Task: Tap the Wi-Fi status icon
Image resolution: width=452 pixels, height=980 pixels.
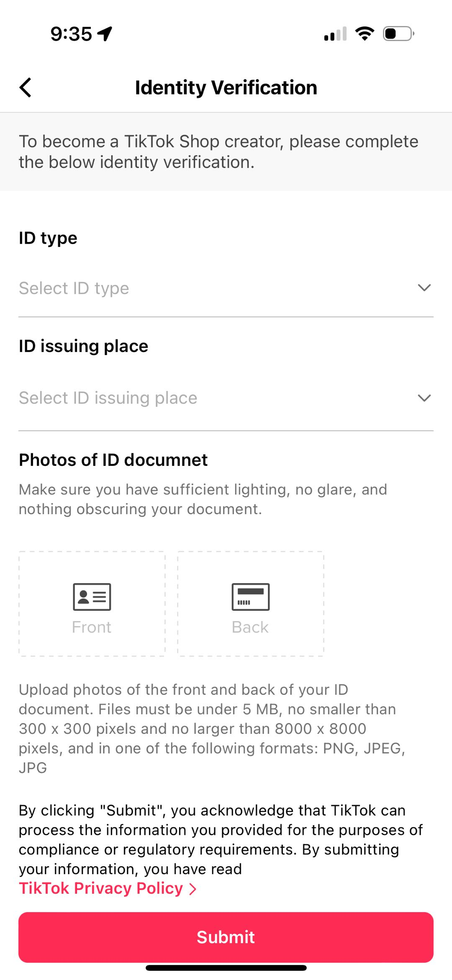Action: pyautogui.click(x=365, y=33)
